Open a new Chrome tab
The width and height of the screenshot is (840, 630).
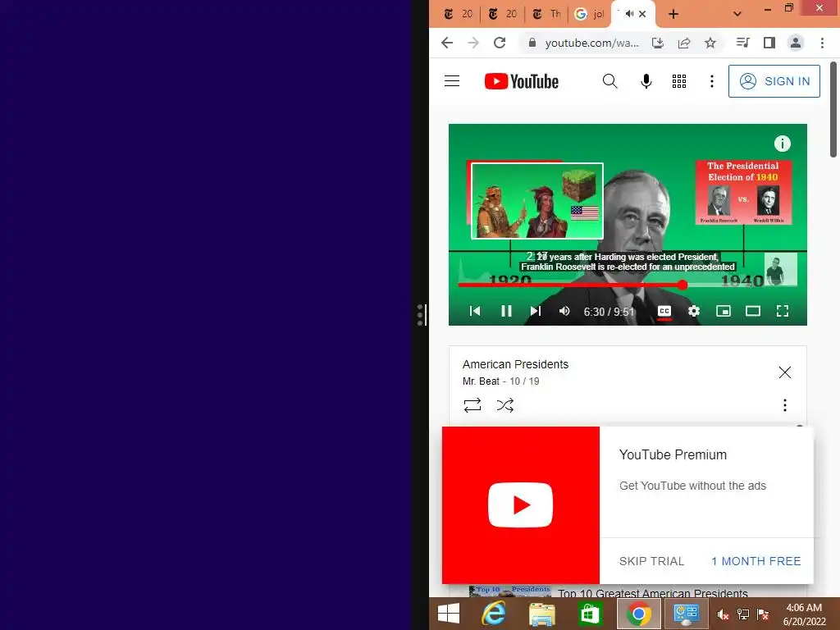pos(673,14)
